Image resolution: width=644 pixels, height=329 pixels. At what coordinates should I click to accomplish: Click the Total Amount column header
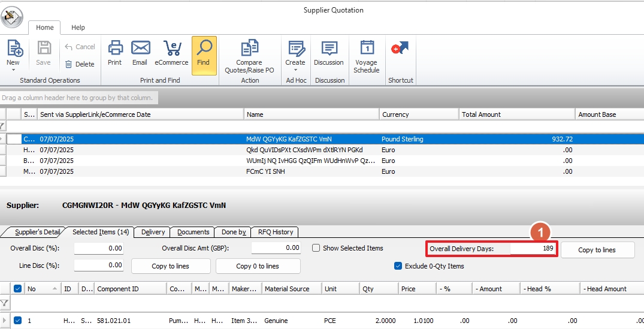click(x=517, y=114)
